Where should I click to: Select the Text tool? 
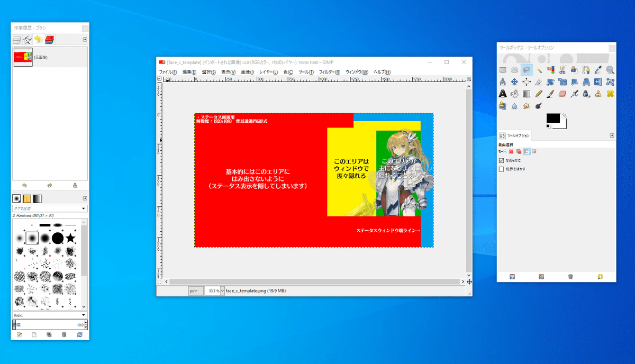[x=503, y=94]
